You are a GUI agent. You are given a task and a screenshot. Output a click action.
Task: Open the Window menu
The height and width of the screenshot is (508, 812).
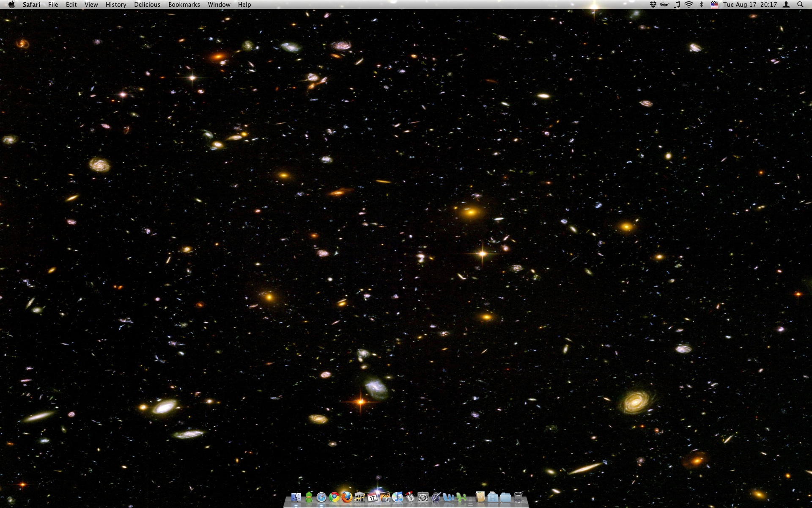click(219, 5)
